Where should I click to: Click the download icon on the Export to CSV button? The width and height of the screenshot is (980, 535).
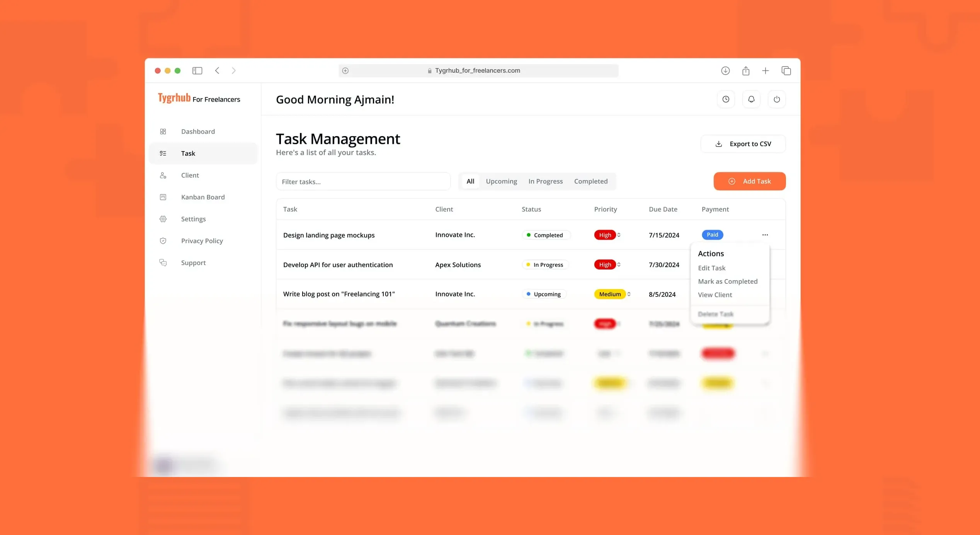[x=718, y=144]
